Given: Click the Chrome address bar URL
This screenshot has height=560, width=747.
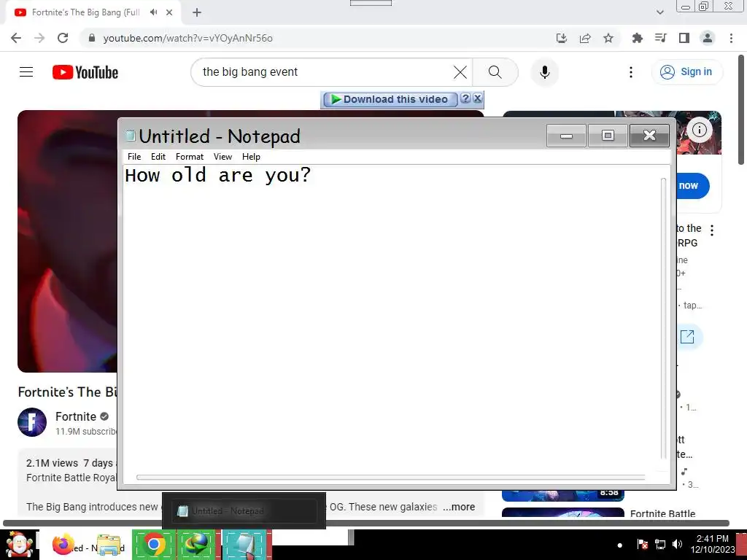Looking at the screenshot, I should (187, 38).
